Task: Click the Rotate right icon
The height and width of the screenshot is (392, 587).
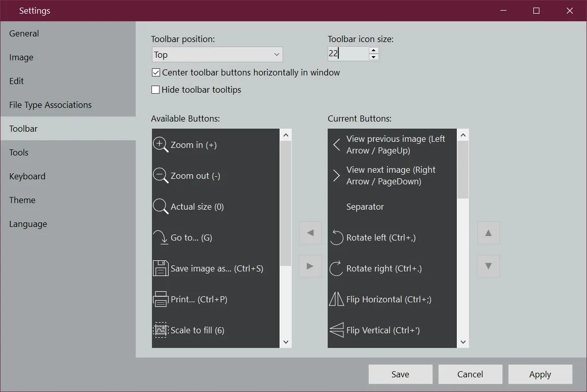Action: pyautogui.click(x=337, y=268)
